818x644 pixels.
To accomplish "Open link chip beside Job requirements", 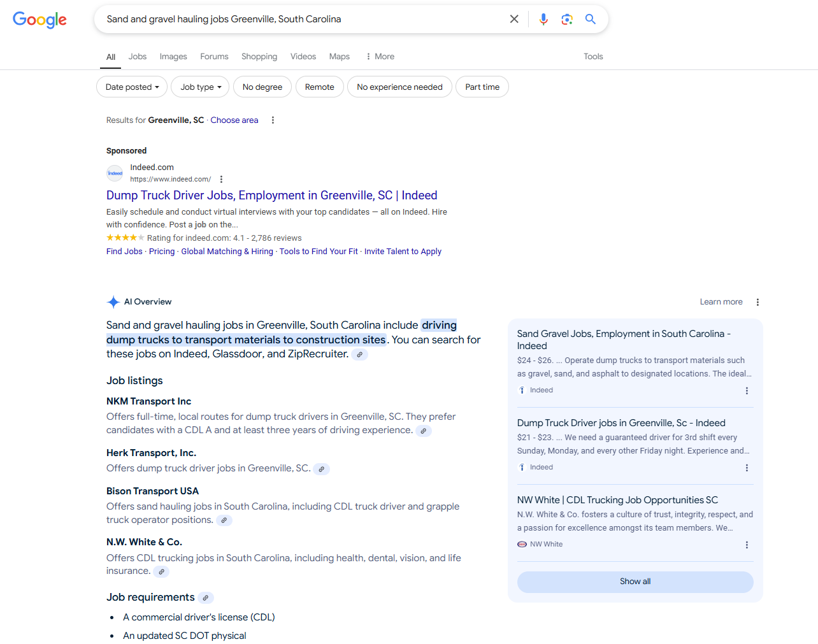I will tap(205, 598).
